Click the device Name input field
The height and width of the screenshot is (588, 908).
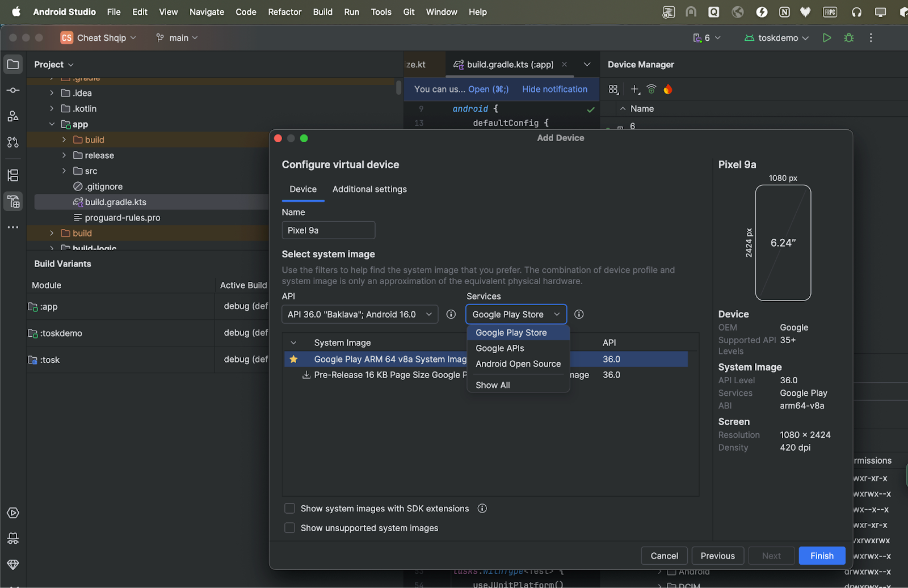[328, 230]
